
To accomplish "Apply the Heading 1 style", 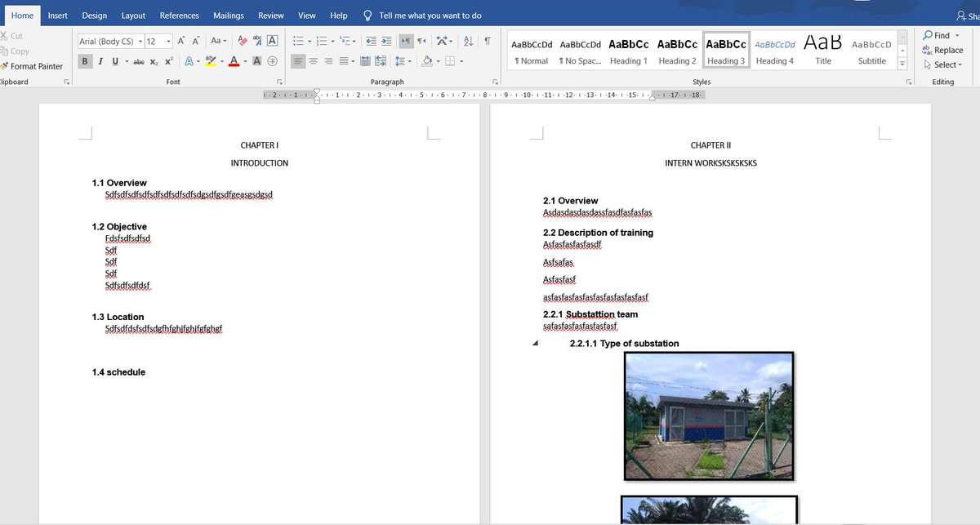I will (629, 51).
